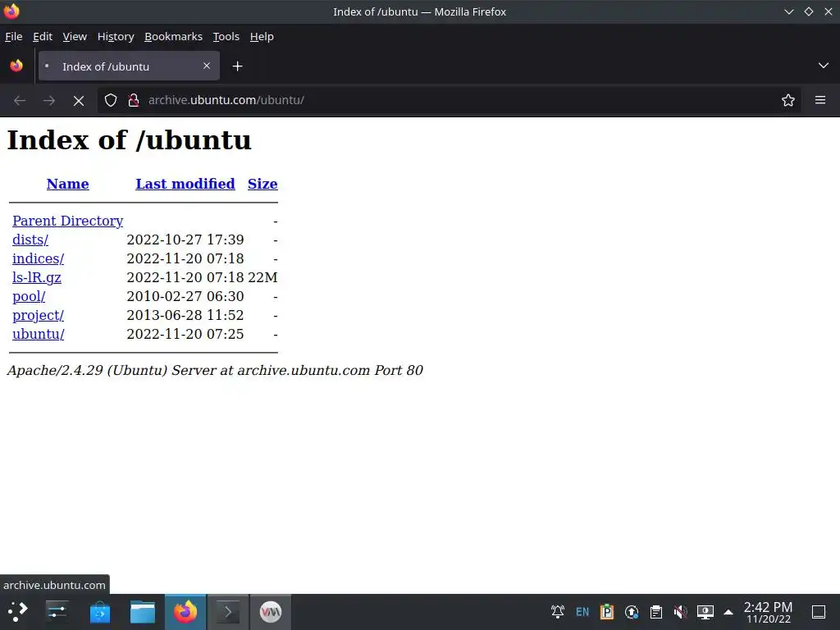Maximize the Firefox window with the diamond button

pos(808,11)
